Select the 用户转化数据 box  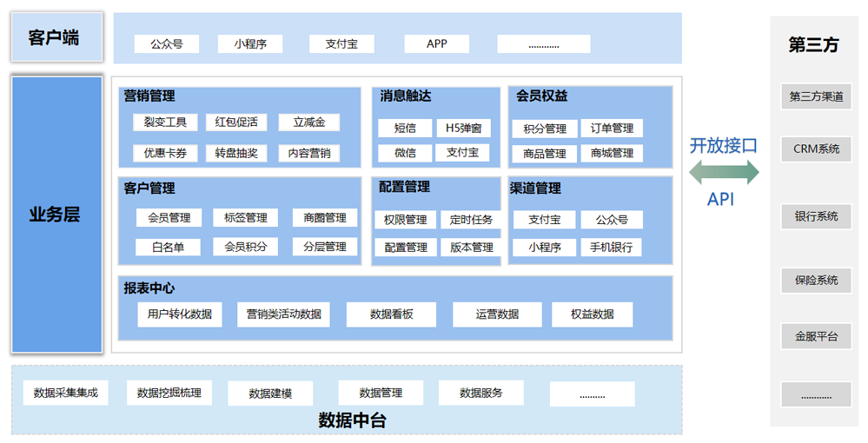point(180,314)
